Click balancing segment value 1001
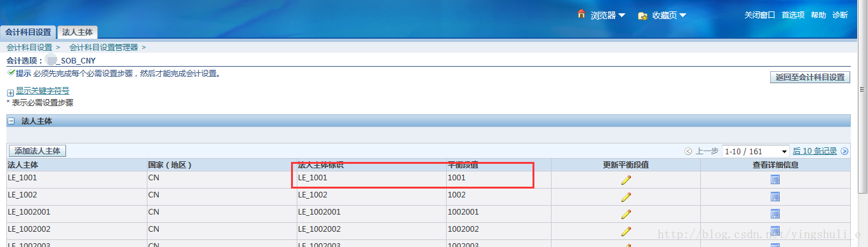This screenshot has height=247, width=868. click(x=457, y=178)
